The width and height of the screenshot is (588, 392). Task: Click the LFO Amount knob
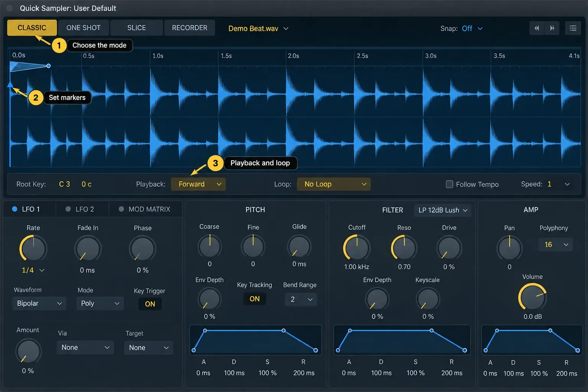click(x=28, y=351)
